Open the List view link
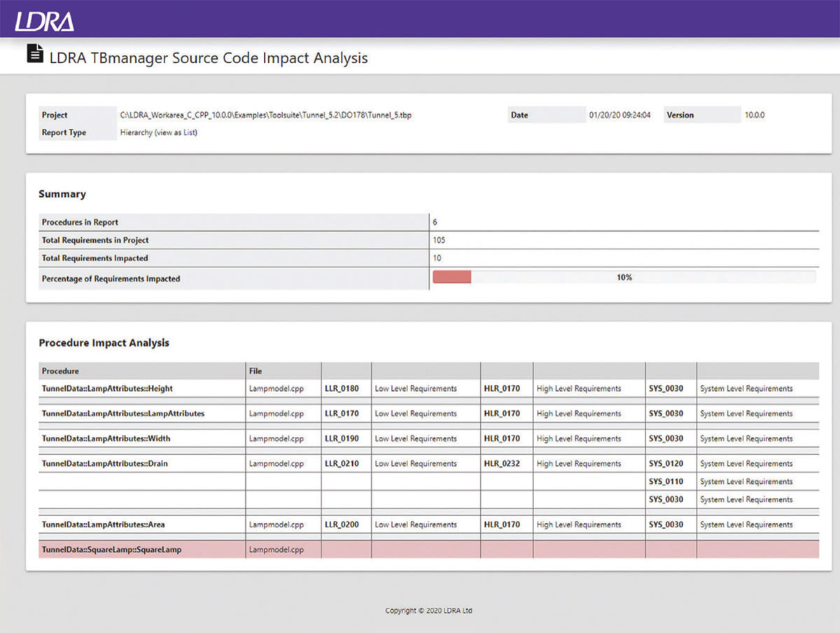 coord(189,132)
